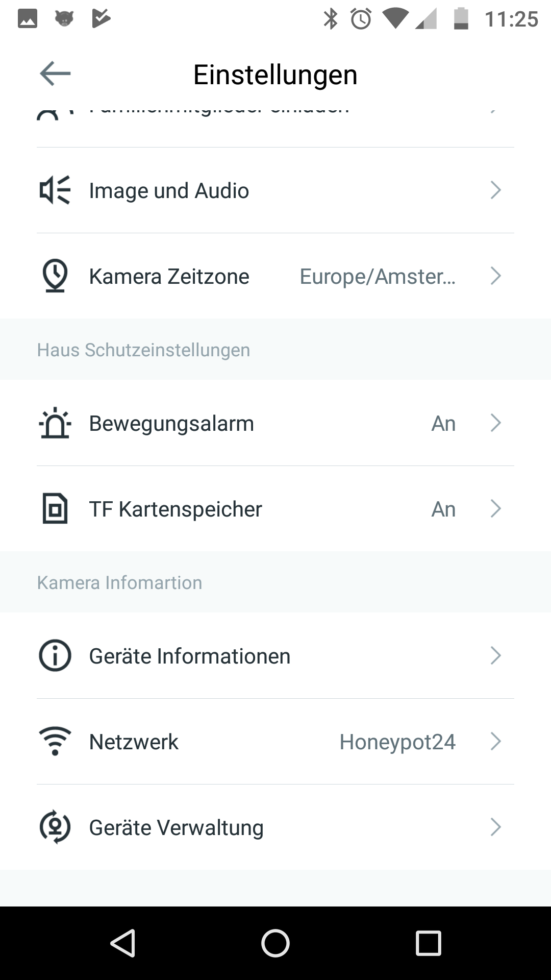Tap the Geräte Informationen info icon

55,656
